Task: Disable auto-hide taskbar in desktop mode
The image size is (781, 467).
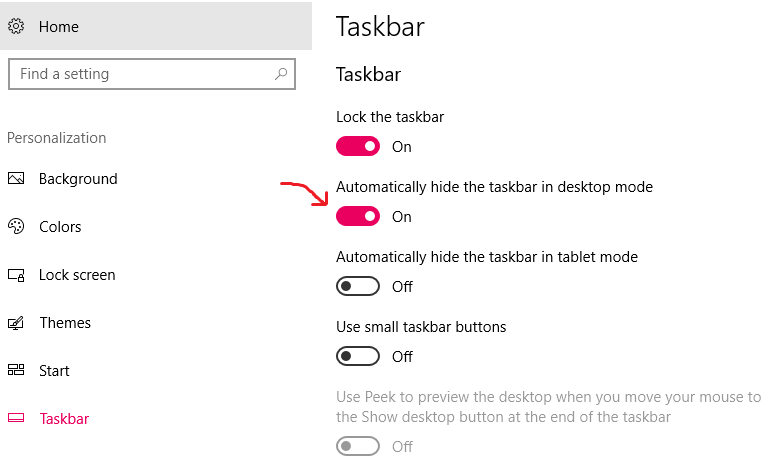Action: 358,216
